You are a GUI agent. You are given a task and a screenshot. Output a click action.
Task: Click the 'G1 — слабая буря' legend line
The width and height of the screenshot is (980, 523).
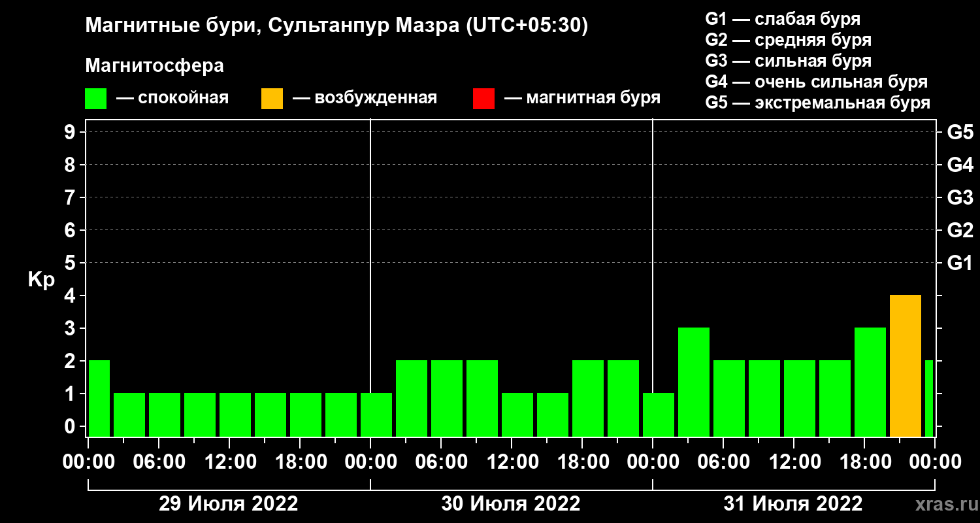783,18
